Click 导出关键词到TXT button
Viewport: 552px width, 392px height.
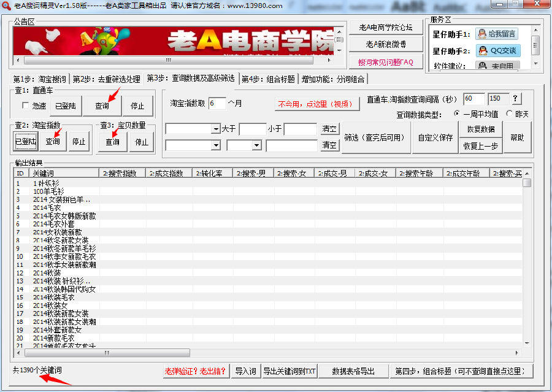[x=289, y=371]
